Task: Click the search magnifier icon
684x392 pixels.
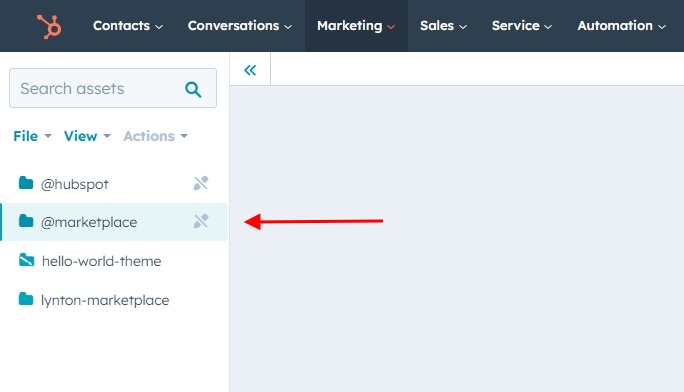Action: [193, 89]
